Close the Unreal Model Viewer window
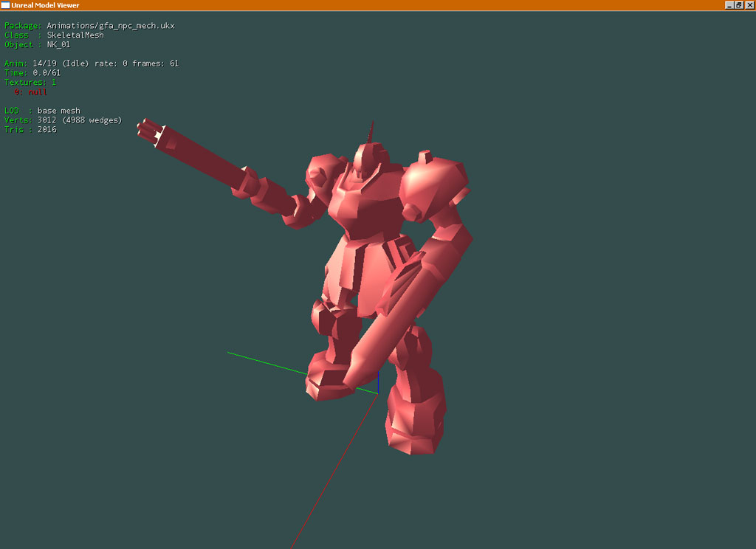 (749, 5)
